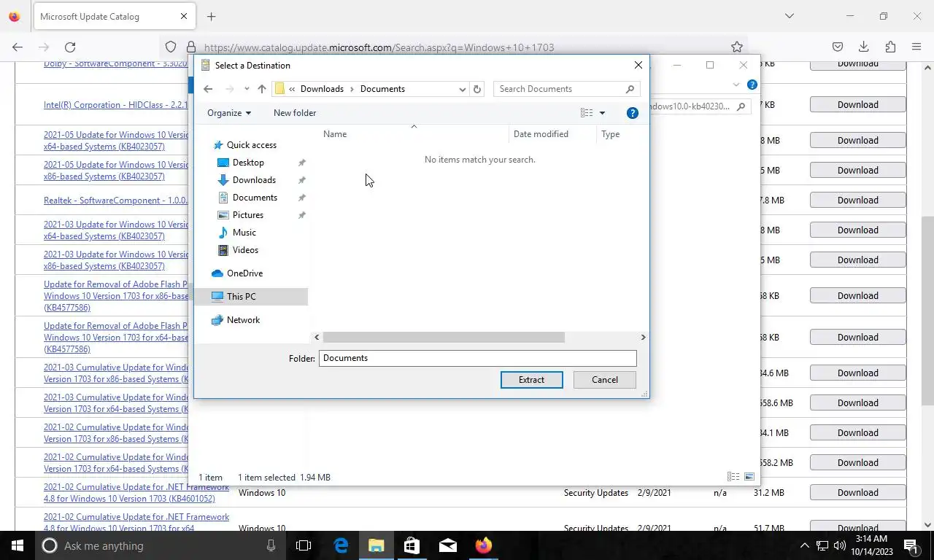Click Save to Pocket icon
The height and width of the screenshot is (560, 934).
[x=838, y=47]
